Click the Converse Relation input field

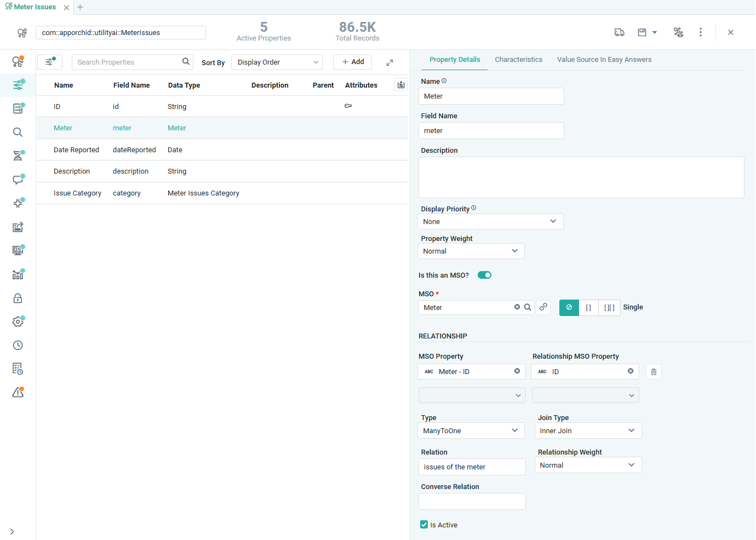[472, 502]
